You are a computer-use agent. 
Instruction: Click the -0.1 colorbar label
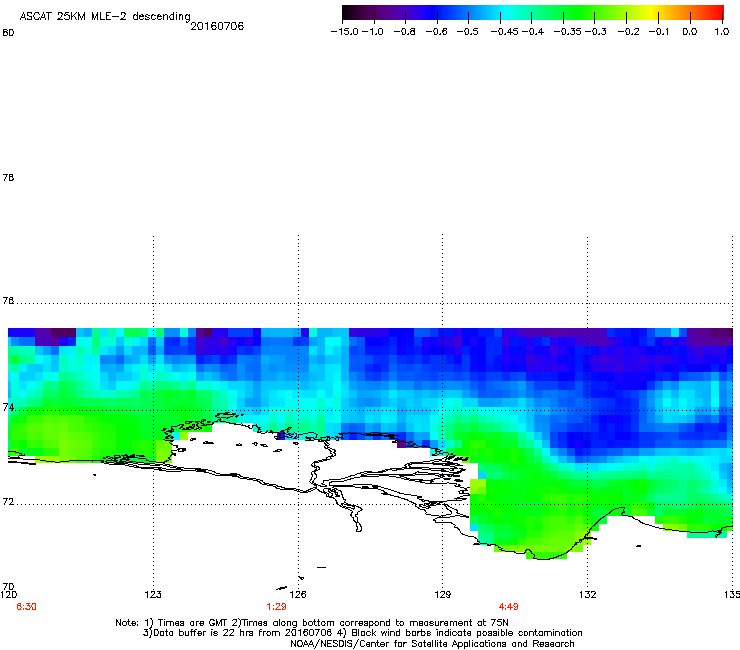click(659, 32)
